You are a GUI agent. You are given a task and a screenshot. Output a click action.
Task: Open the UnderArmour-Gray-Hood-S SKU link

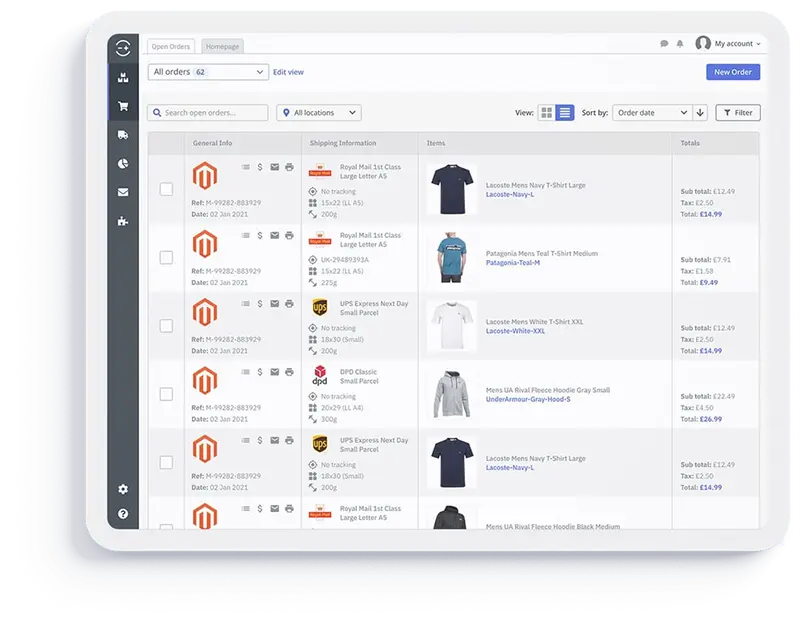528,399
